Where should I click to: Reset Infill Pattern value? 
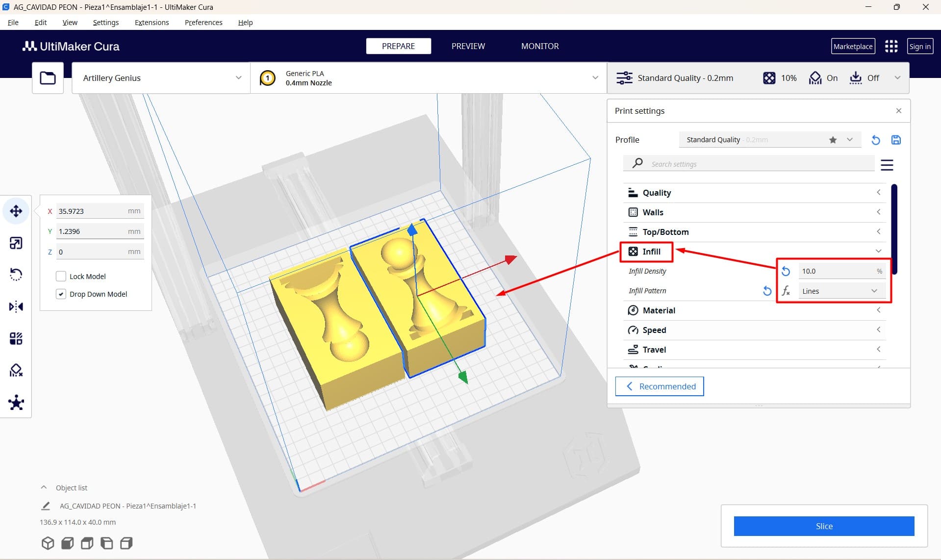click(767, 291)
